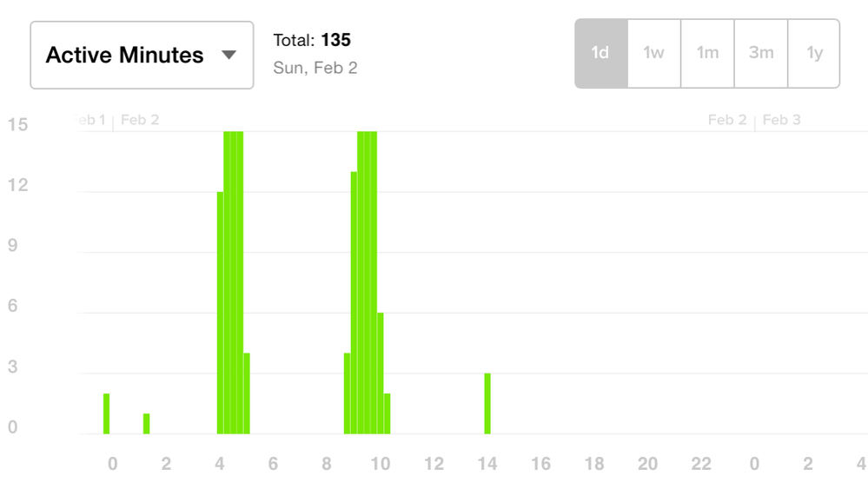
Task: Click the tall bar cluster after hour 4
Action: 234,282
